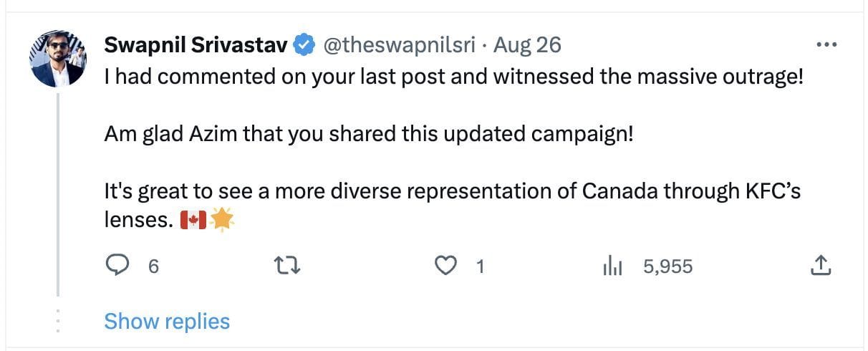Click the 'Am glad Azim' sentence
Screen dimensions: 868x351
coord(369,134)
